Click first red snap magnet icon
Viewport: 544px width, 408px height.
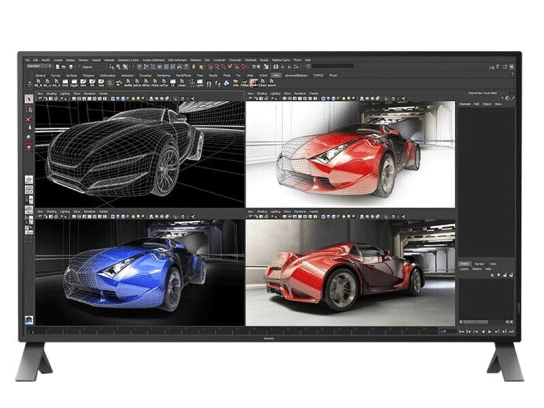[x=211, y=67]
